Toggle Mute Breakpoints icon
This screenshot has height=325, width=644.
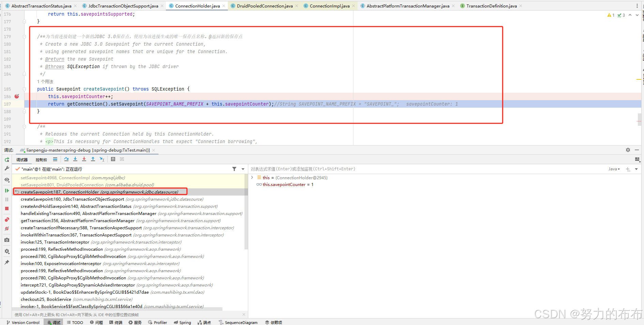(x=7, y=229)
